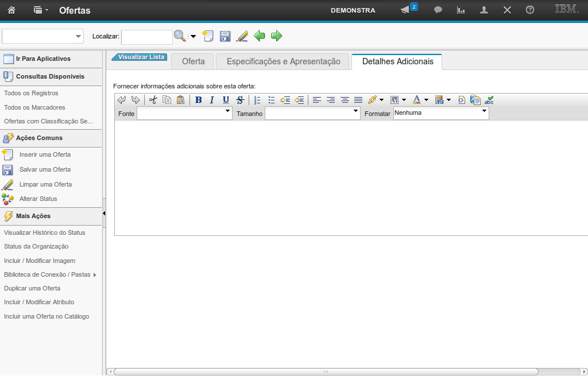Click the save record disk icon
The height and width of the screenshot is (376, 588).
click(225, 37)
